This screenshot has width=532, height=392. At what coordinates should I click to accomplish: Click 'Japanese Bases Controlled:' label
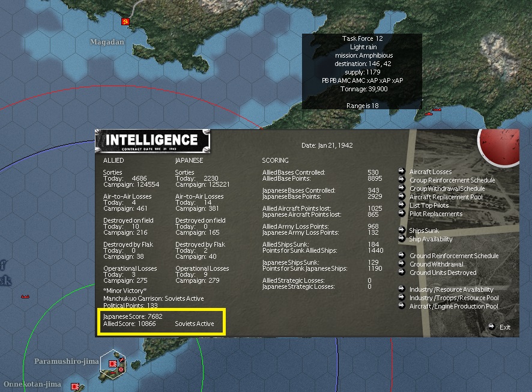[298, 190]
